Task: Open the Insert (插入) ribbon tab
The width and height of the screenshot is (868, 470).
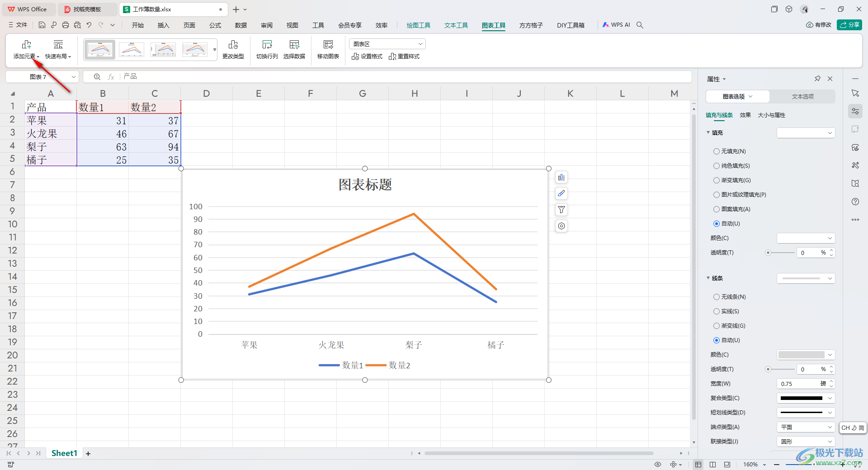Action: click(163, 25)
